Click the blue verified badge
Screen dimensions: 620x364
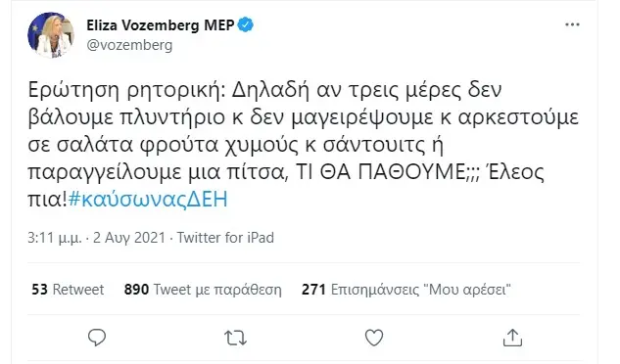pyautogui.click(x=246, y=25)
